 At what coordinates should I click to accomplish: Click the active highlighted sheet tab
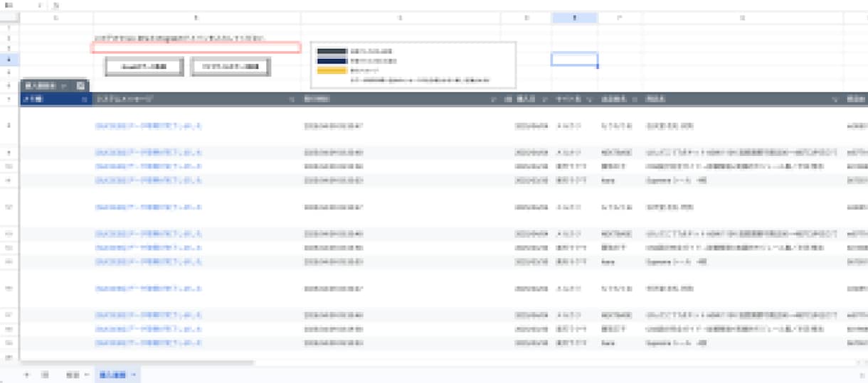point(117,374)
